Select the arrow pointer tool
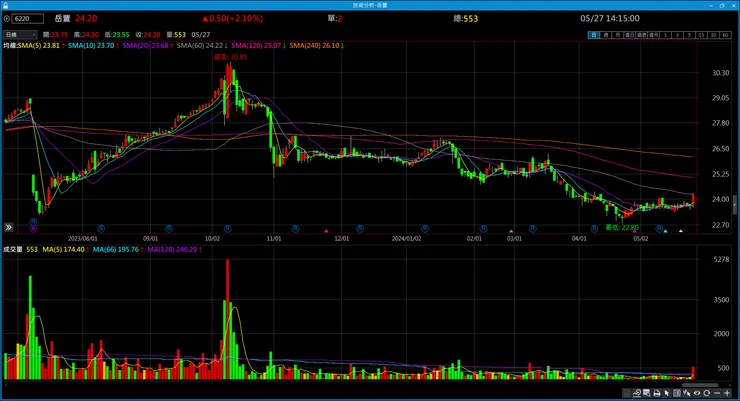Viewport: 740px width, 401px height. tap(667, 393)
